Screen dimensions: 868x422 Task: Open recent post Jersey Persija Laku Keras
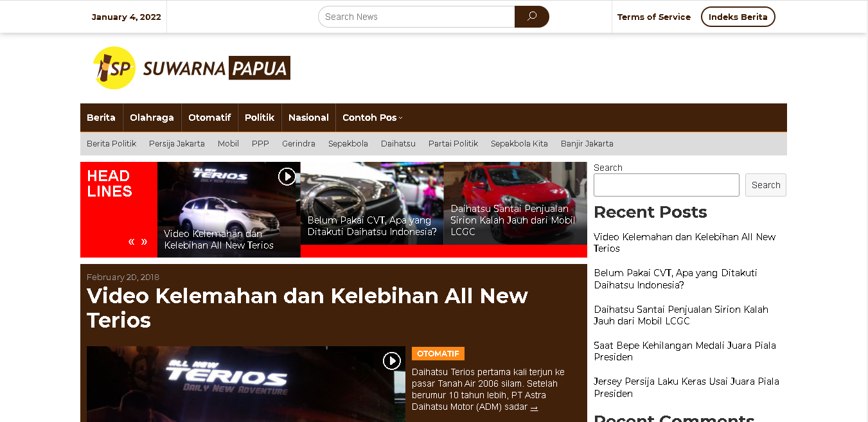686,387
